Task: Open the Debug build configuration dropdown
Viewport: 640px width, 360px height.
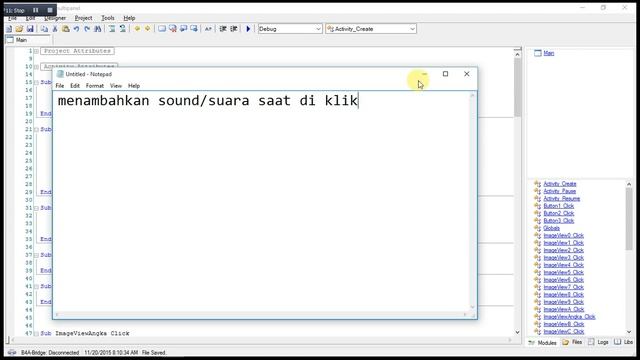Action: [x=290, y=29]
